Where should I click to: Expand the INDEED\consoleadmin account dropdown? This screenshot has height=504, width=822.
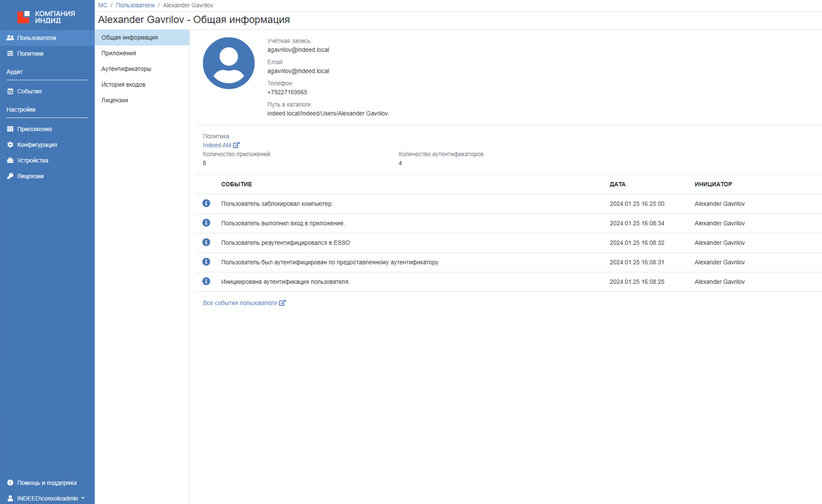tap(83, 498)
